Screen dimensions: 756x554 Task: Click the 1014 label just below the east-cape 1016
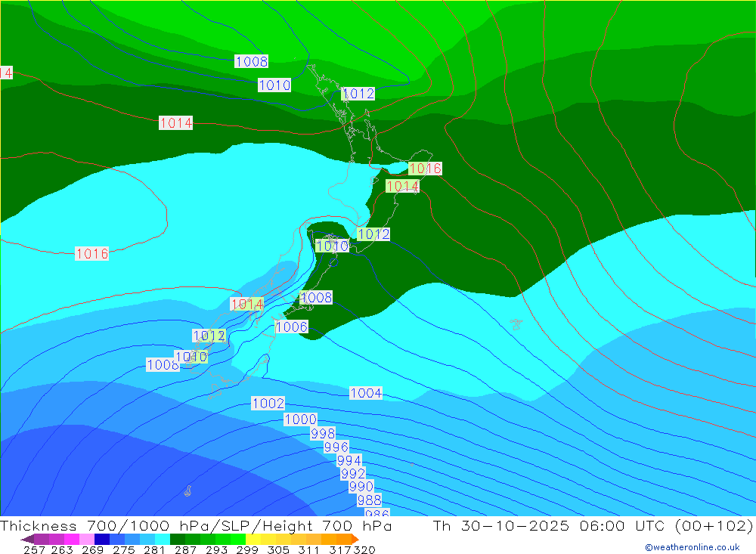403,186
